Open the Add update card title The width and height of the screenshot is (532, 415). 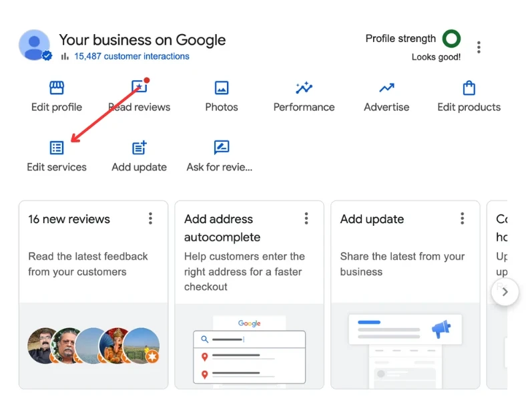(x=372, y=219)
